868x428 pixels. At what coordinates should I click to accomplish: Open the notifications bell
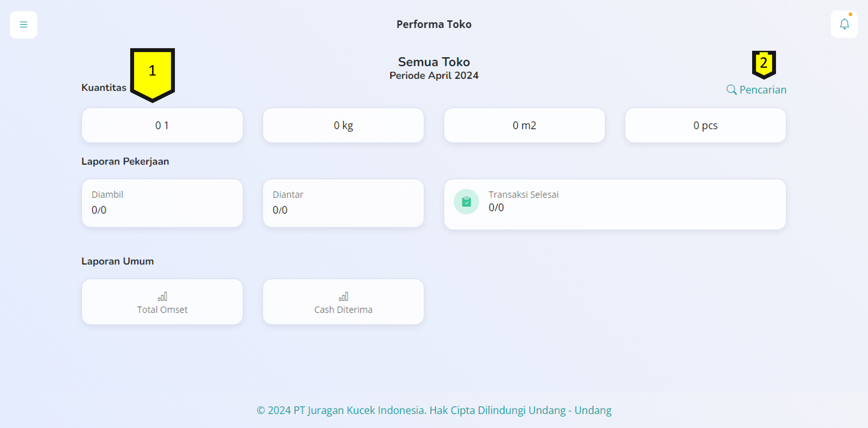tap(844, 24)
